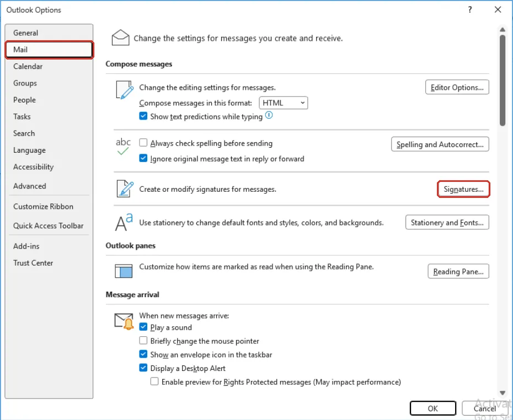This screenshot has width=513, height=420.
Task: Confirm with the OK button
Action: coord(433,408)
